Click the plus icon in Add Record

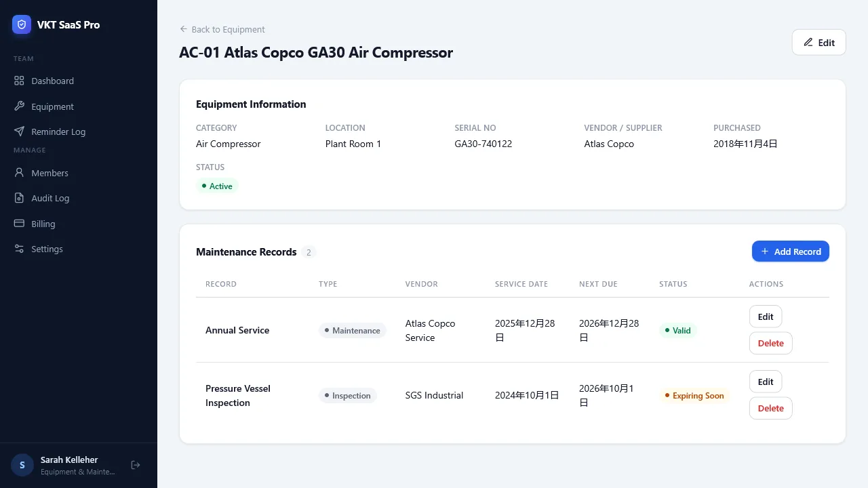pos(765,251)
